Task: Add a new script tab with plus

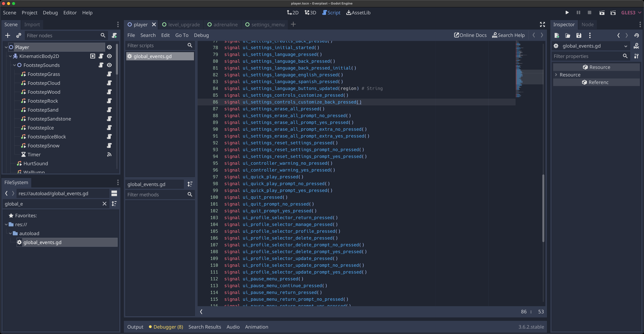Action: 293,24
